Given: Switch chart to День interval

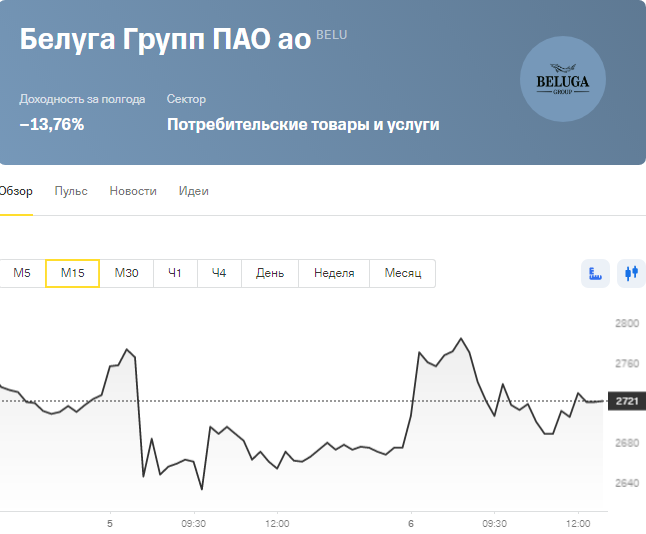Looking at the screenshot, I should tap(270, 273).
